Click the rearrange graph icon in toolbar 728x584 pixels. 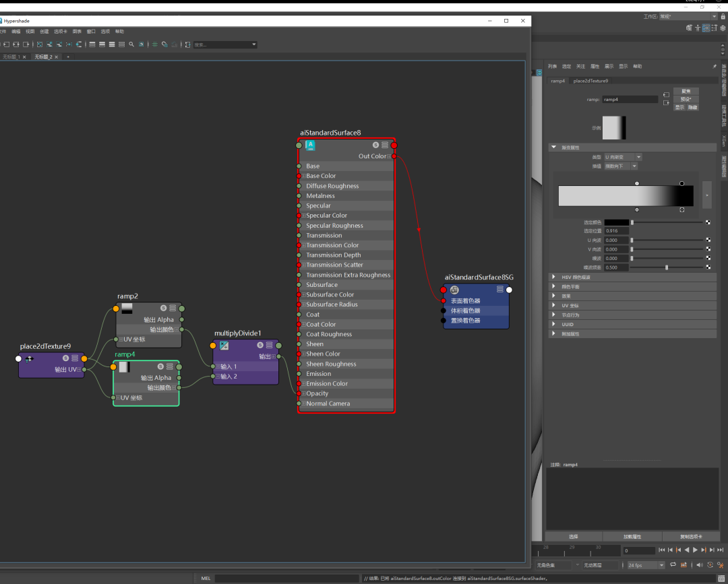(69, 44)
